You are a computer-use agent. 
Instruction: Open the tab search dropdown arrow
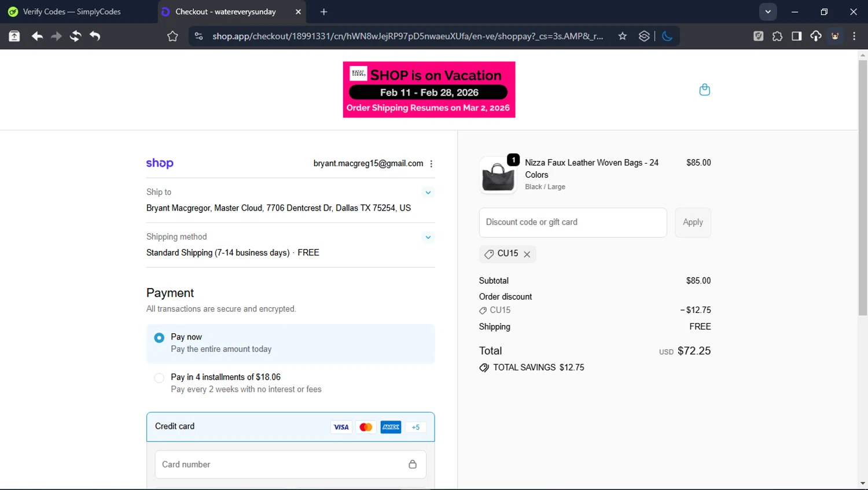coord(768,12)
